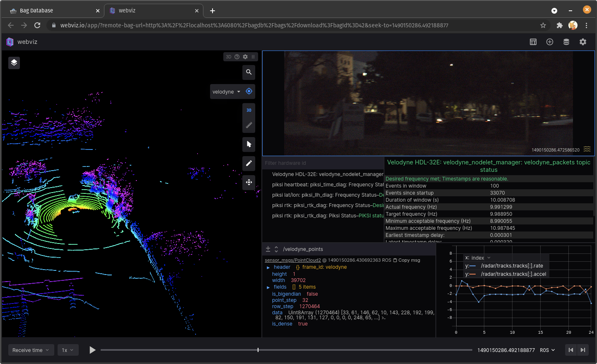Click the width value 39702
597x364 pixels.
[298, 280]
